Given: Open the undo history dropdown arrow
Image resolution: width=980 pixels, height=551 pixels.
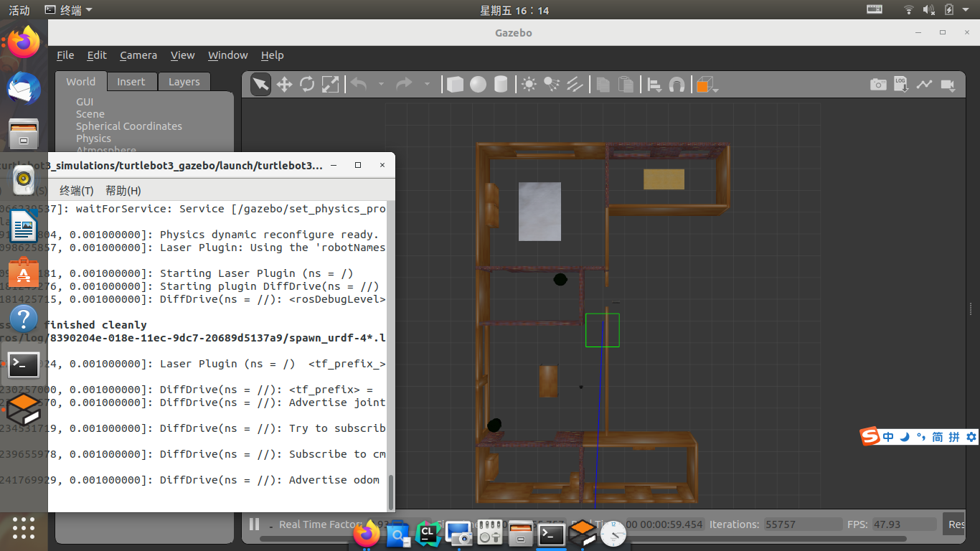Looking at the screenshot, I should click(x=380, y=84).
